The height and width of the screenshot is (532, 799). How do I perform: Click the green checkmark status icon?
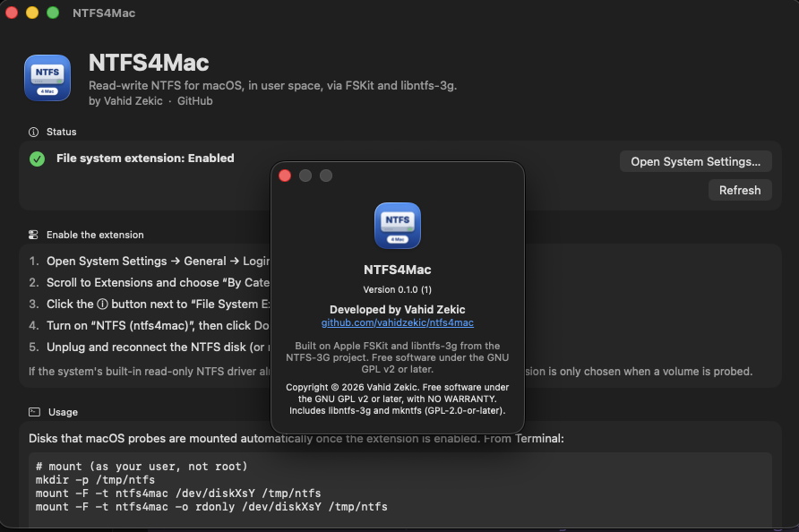[38, 159]
